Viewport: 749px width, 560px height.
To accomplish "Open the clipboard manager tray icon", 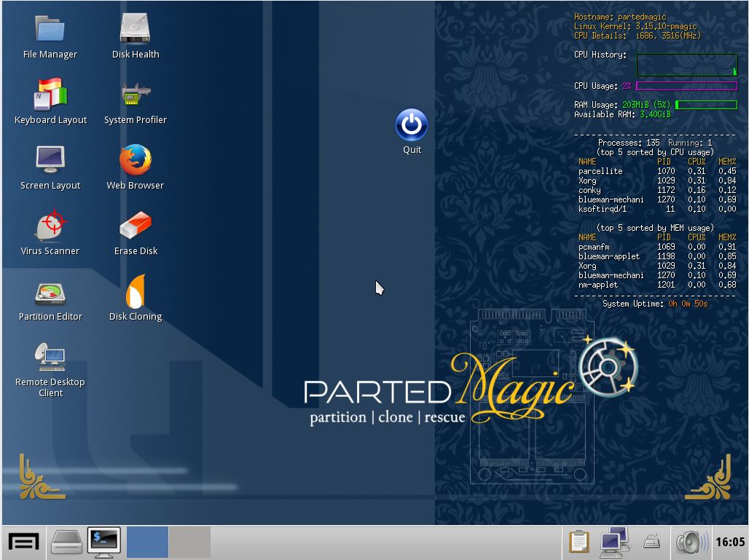I will click(579, 543).
